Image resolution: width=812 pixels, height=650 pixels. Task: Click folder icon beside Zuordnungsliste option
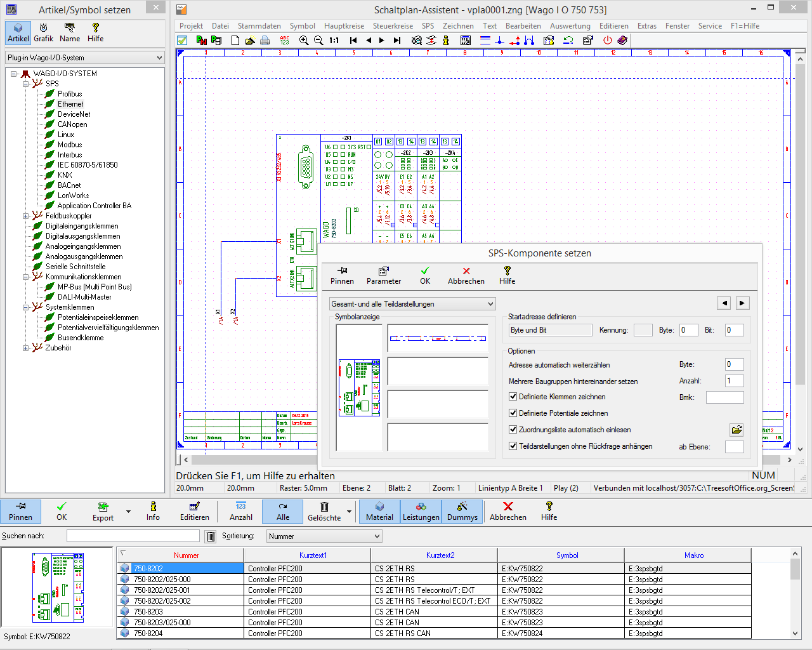coord(736,430)
